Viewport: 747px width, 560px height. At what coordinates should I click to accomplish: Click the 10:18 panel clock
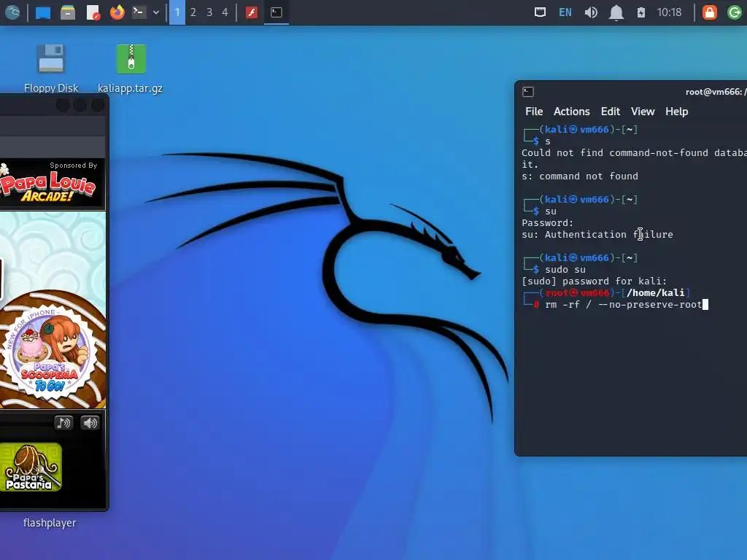670,12
